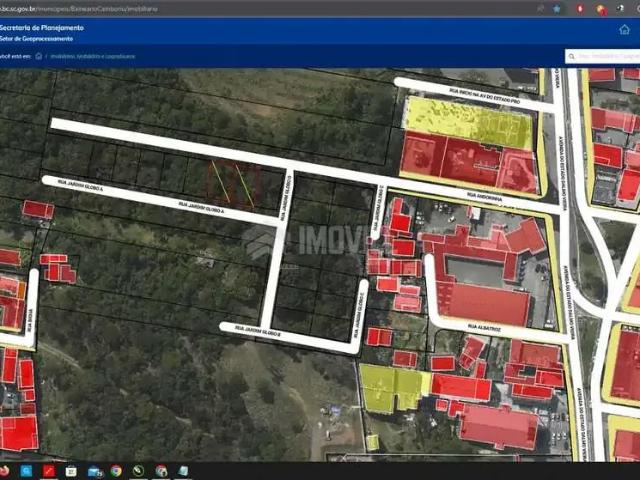Open the green circular app in the taskbar
Screen dimensions: 640x480
138,471
